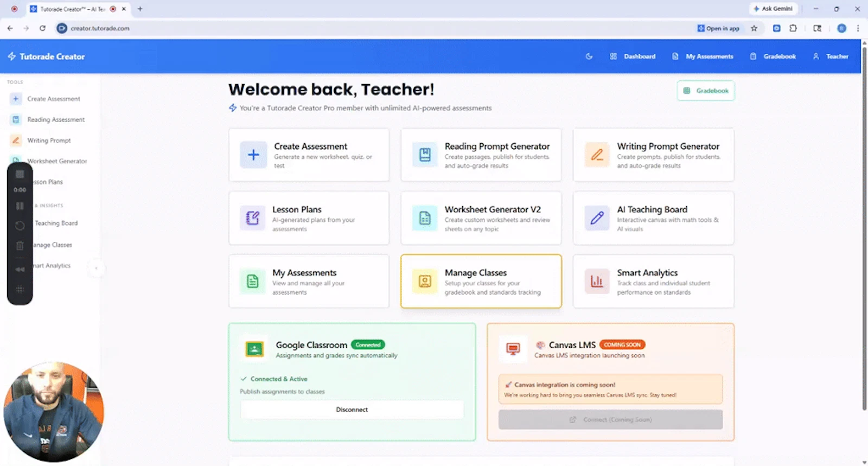
Task: Click the browser back arrow
Action: [x=10, y=28]
